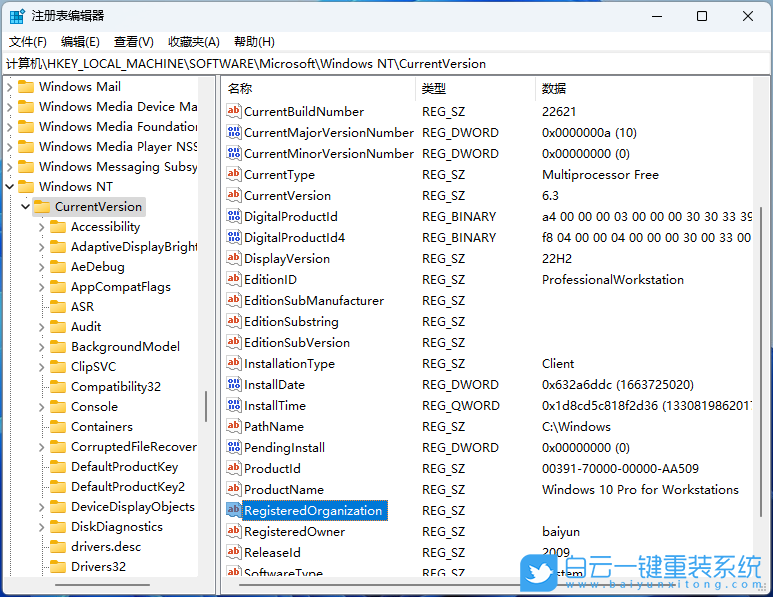Select the Compatibility32 key
The width and height of the screenshot is (773, 597).
[116, 386]
